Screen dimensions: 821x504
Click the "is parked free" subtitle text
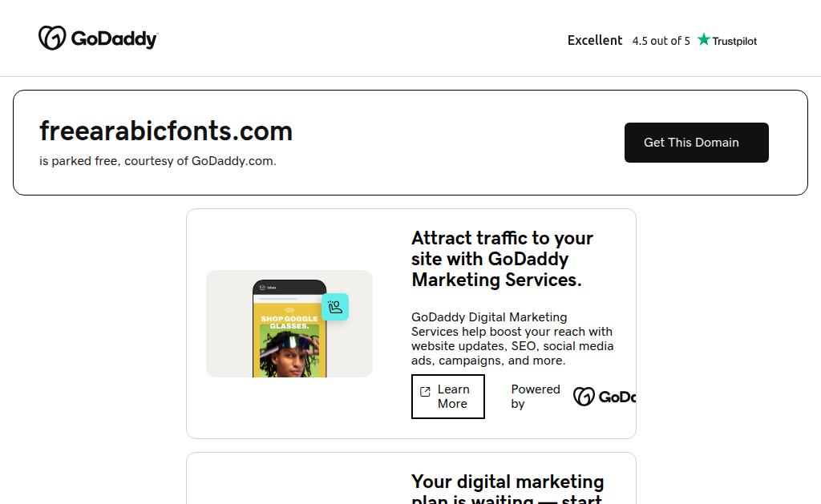pos(157,161)
